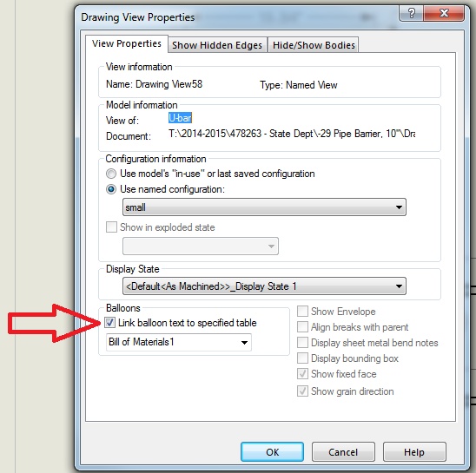Switch to Show Hidden Edges tab

pyautogui.click(x=217, y=45)
